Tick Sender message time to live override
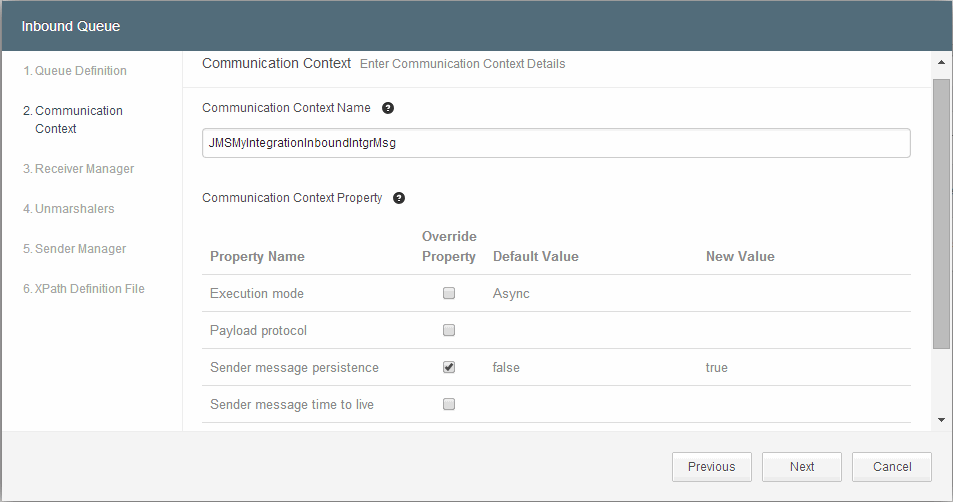The width and height of the screenshot is (953, 502). (449, 404)
